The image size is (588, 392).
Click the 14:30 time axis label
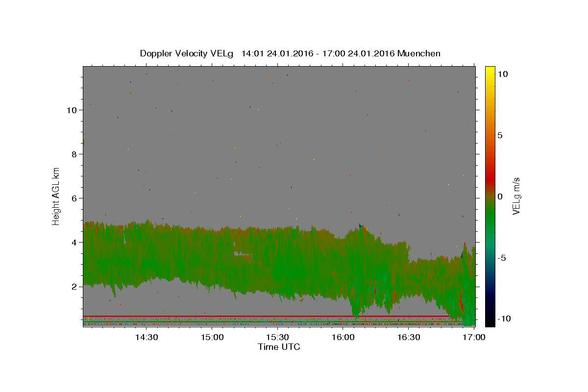click(x=146, y=338)
